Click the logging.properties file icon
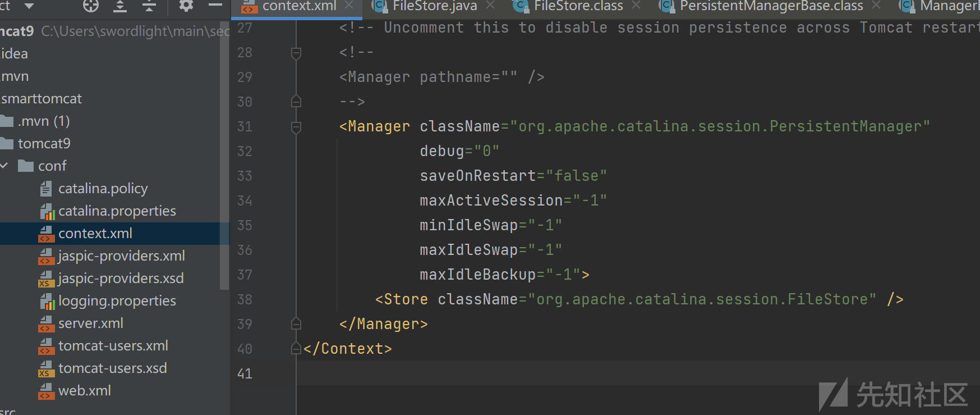 [47, 301]
